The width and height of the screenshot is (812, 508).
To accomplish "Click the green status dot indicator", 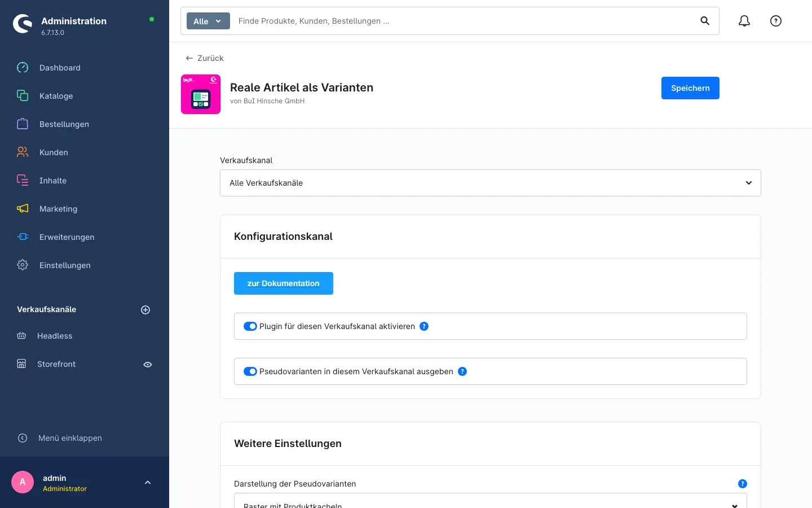I will click(152, 19).
